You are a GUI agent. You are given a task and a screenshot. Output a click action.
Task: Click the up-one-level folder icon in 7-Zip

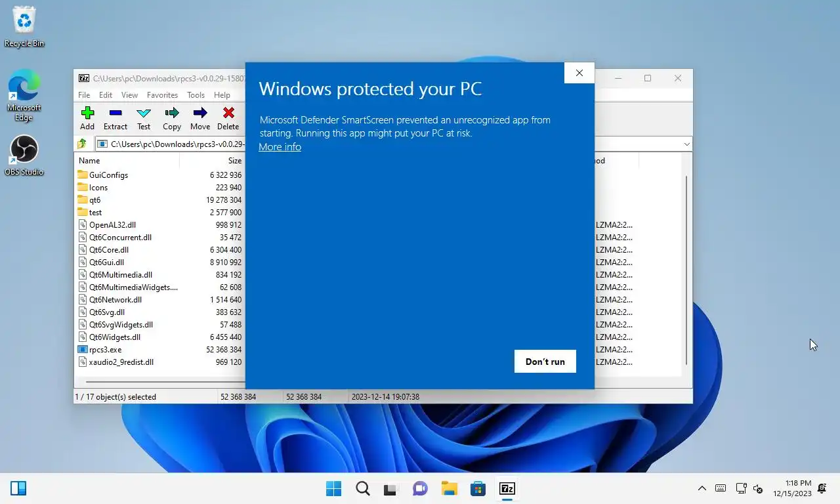pos(82,144)
